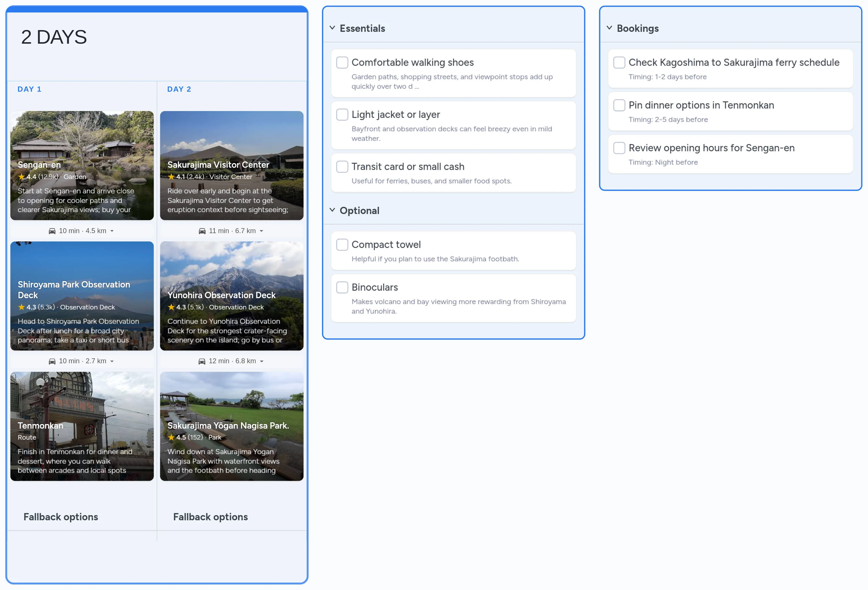This screenshot has width=868, height=590.
Task: Click car icon for 10 min 2.7 km leg
Action: pos(52,362)
